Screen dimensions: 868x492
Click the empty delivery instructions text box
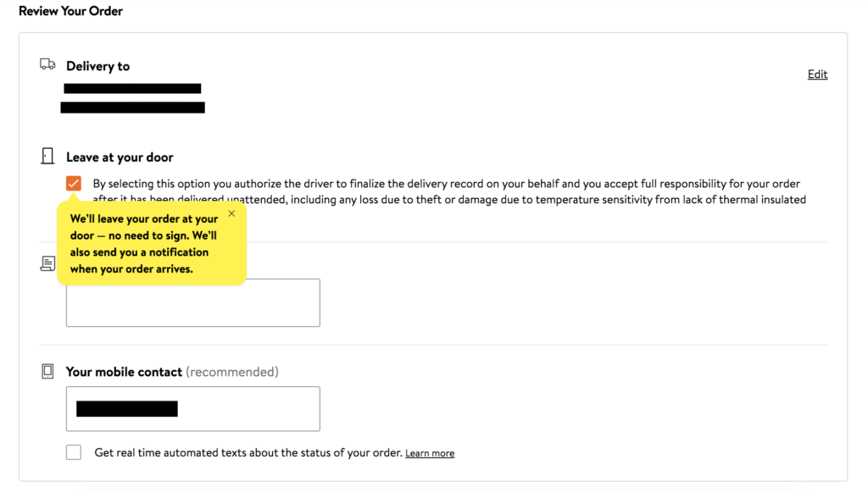pyautogui.click(x=192, y=303)
